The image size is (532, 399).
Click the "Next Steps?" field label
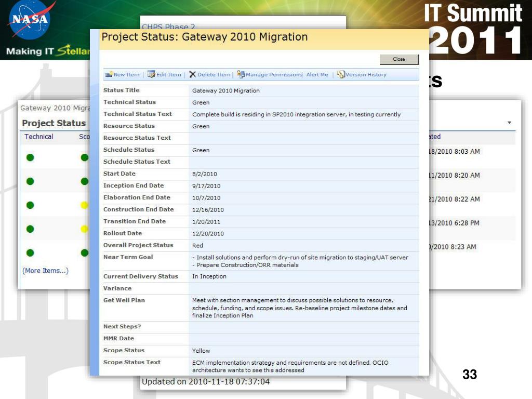click(x=122, y=326)
